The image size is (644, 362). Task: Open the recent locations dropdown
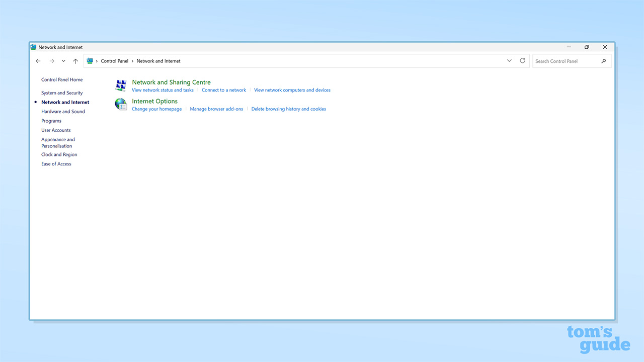pos(63,61)
